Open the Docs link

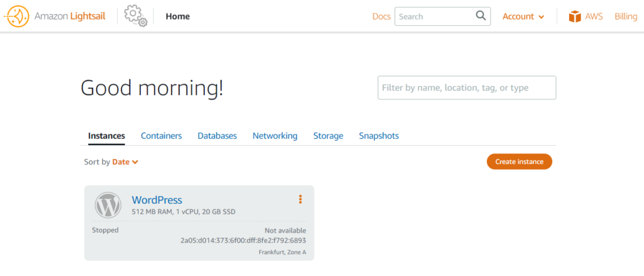tap(381, 16)
